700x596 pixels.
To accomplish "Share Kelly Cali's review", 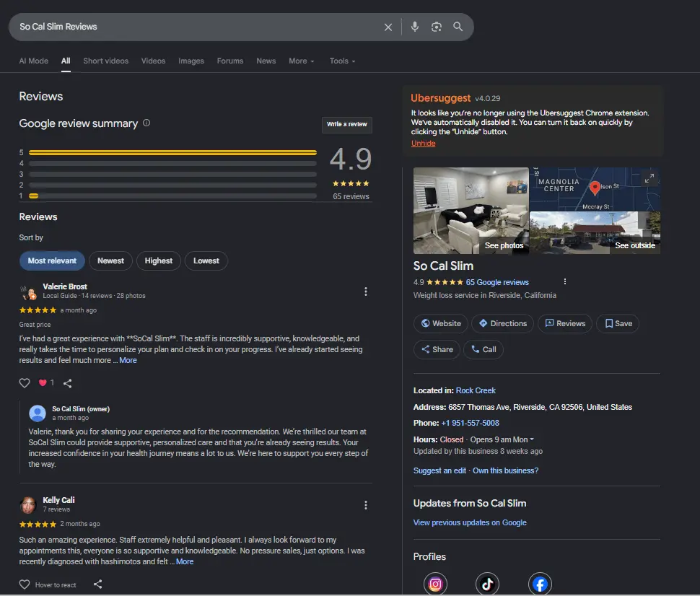I will (97, 584).
